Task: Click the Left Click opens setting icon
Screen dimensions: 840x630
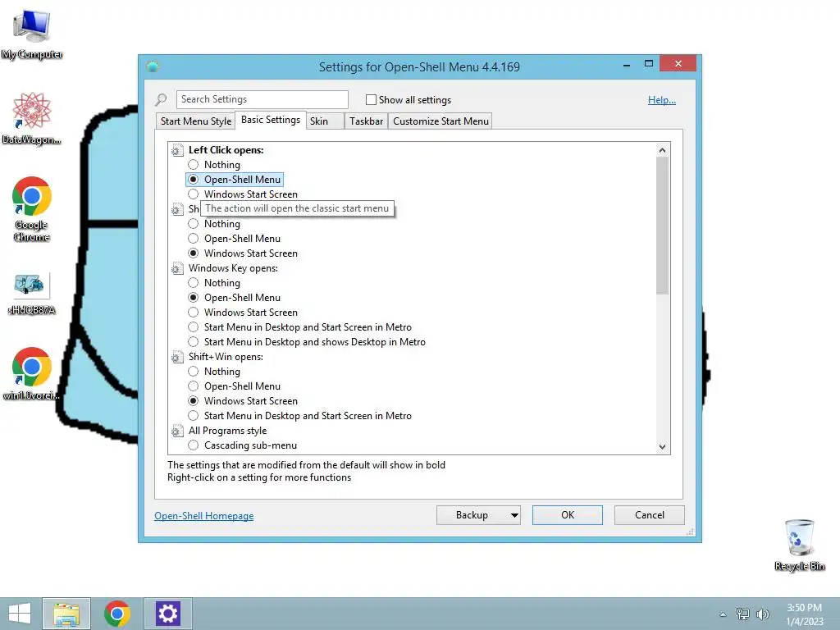Action: (x=177, y=151)
